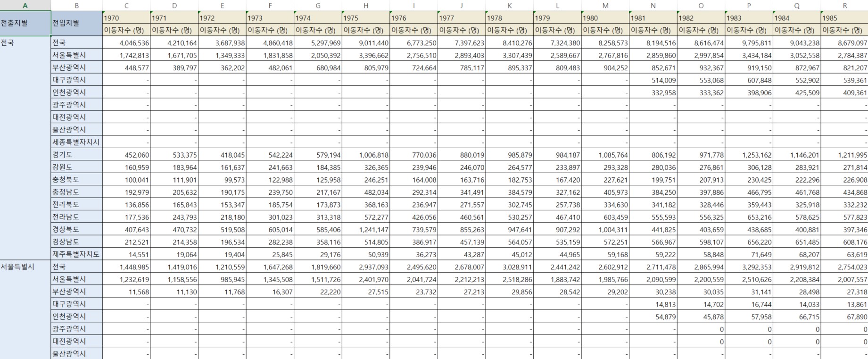Click the cell with value 1,742,813
The height and width of the screenshot is (359, 868).
pyautogui.click(x=126, y=55)
